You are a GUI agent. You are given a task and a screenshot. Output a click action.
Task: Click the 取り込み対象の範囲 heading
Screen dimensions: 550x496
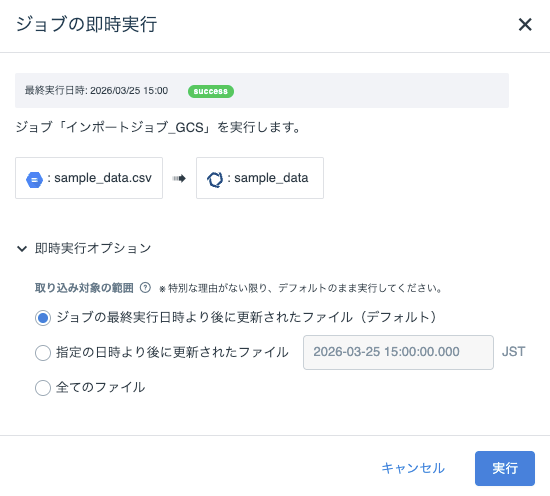[84, 288]
